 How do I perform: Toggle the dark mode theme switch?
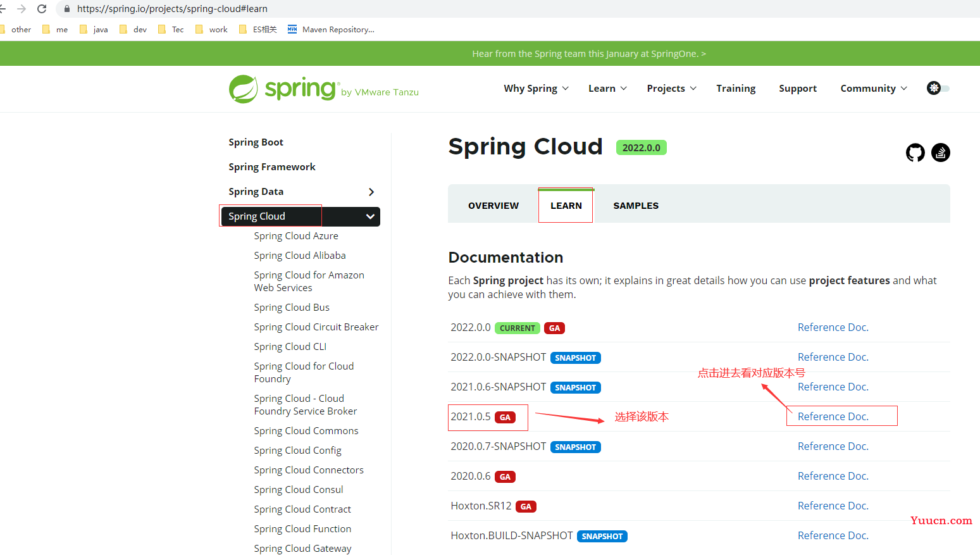[x=938, y=88]
